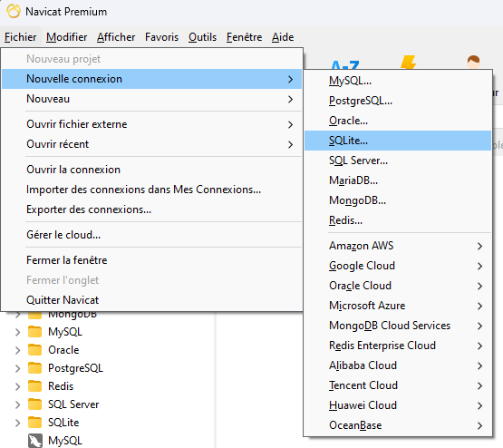Expand Alibaba Cloud submenu
Image resolution: width=503 pixels, height=448 pixels.
click(x=398, y=365)
